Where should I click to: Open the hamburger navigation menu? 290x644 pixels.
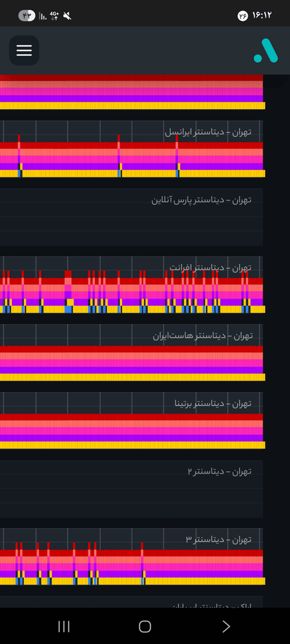24,50
